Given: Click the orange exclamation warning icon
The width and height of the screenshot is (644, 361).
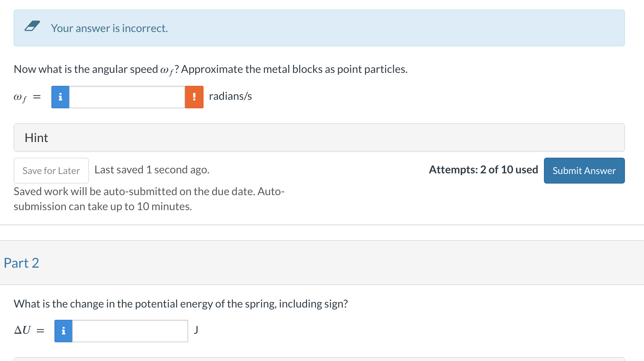Looking at the screenshot, I should (x=194, y=97).
